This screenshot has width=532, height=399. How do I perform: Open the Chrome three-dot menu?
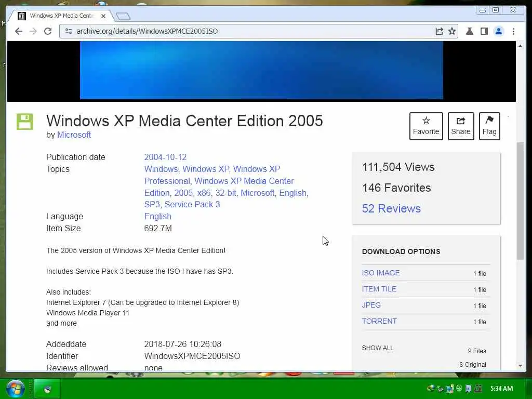pyautogui.click(x=513, y=31)
